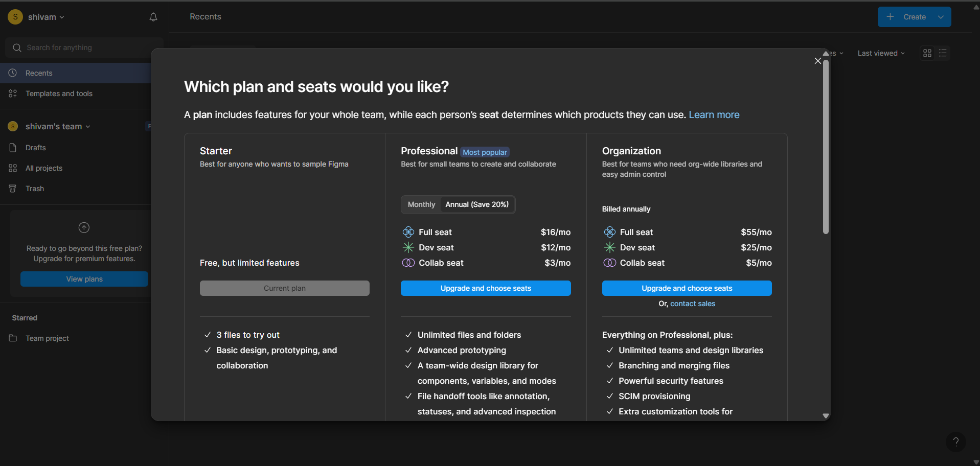Click the Organization Full seat $55/mo price
Image resolution: width=980 pixels, height=466 pixels.
coord(756,232)
